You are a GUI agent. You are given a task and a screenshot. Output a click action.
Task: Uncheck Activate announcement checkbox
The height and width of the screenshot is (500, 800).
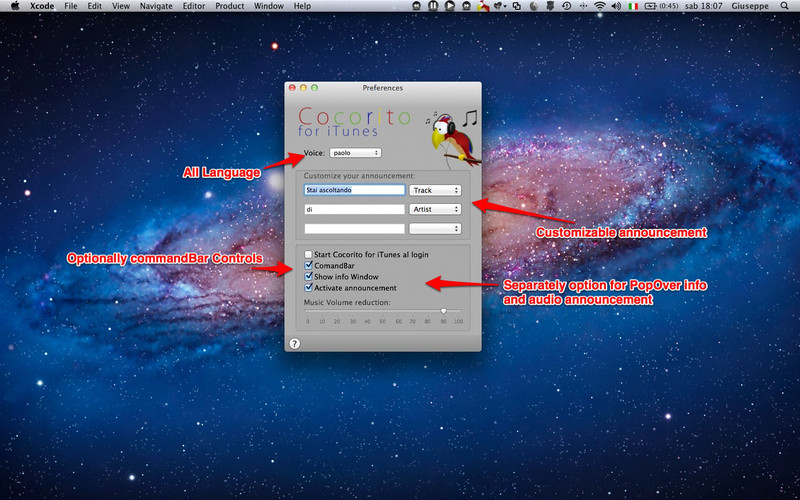tap(308, 288)
